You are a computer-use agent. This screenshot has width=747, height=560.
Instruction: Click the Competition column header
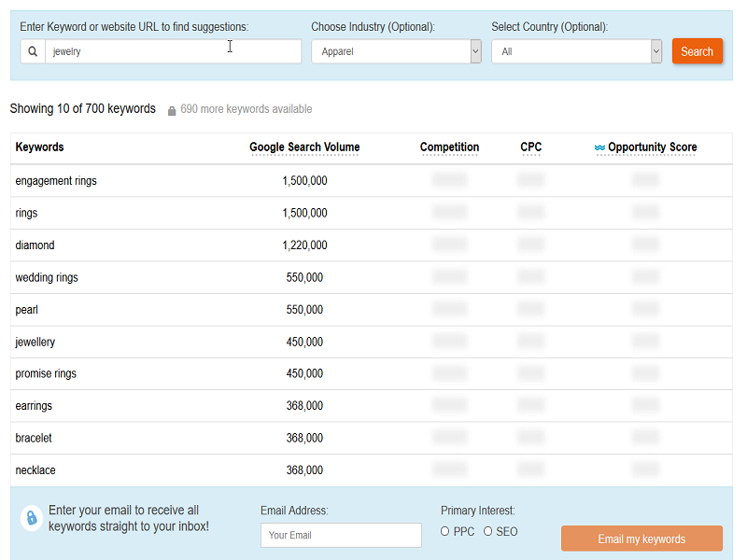(449, 147)
